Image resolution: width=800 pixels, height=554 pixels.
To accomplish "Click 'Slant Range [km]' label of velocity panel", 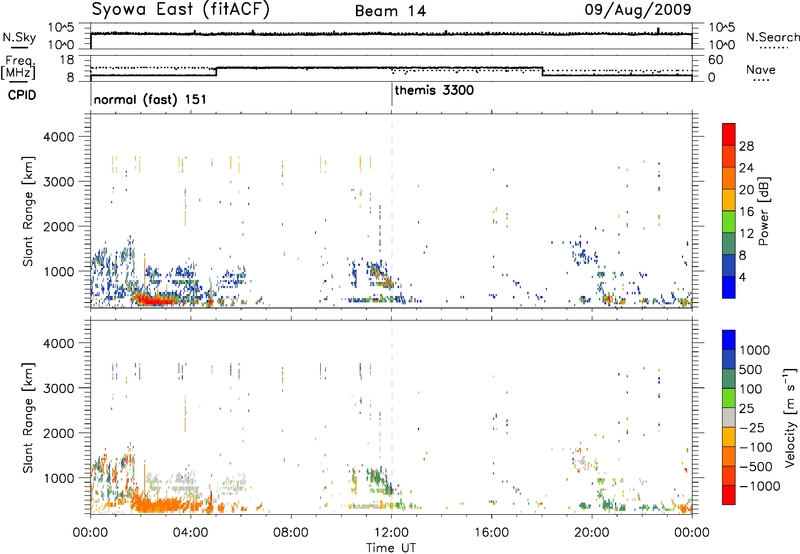I will tap(28, 417).
